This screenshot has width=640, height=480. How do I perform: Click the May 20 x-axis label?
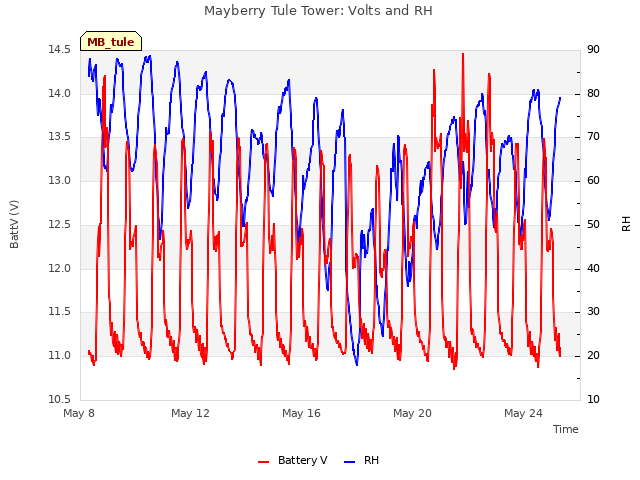[x=412, y=413]
